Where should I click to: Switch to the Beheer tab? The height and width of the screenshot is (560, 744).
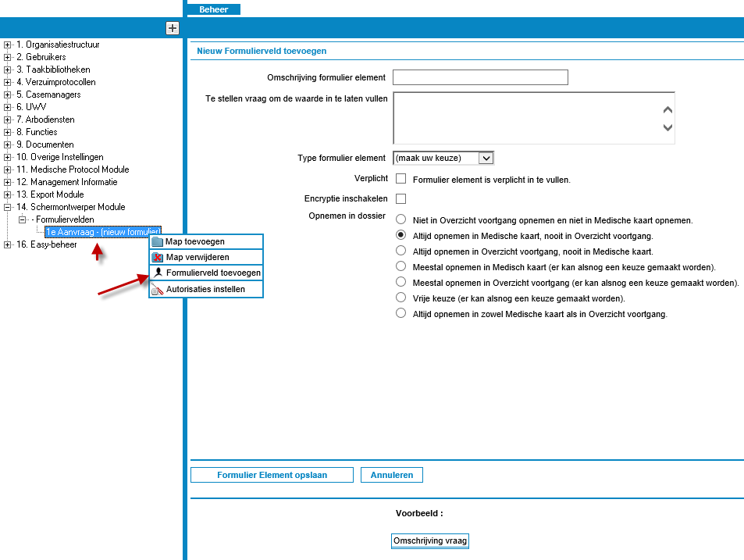coord(213,9)
